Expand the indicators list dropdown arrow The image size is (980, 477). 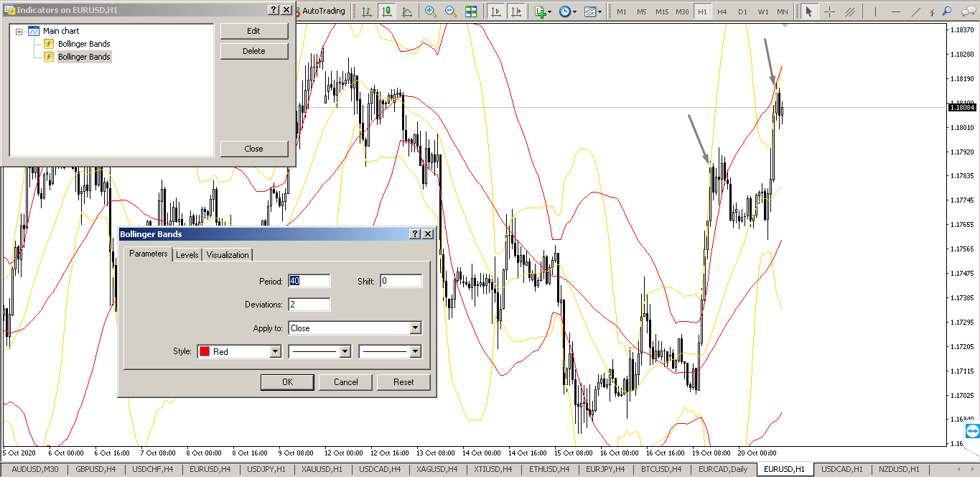click(549, 11)
